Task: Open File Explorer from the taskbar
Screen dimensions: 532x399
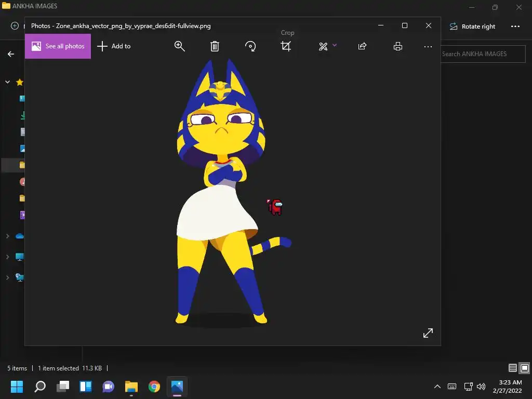Action: tap(131, 387)
